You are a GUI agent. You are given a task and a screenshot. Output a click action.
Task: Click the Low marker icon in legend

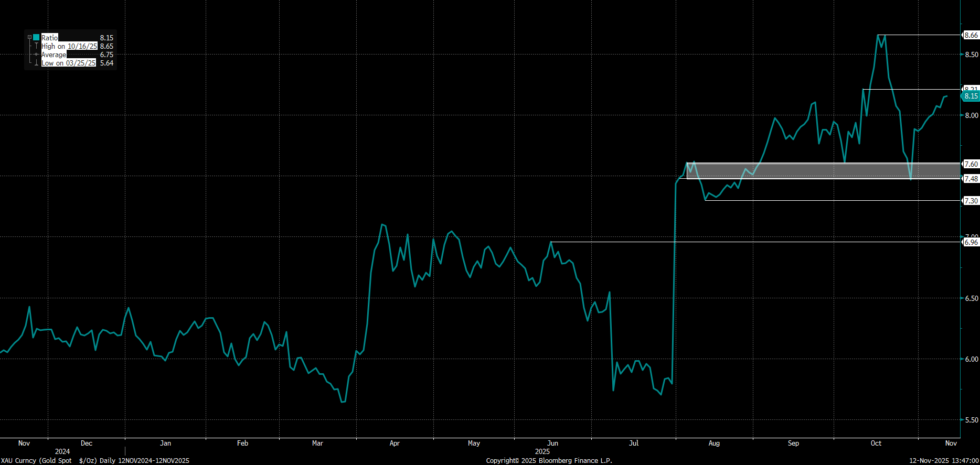[x=36, y=63]
